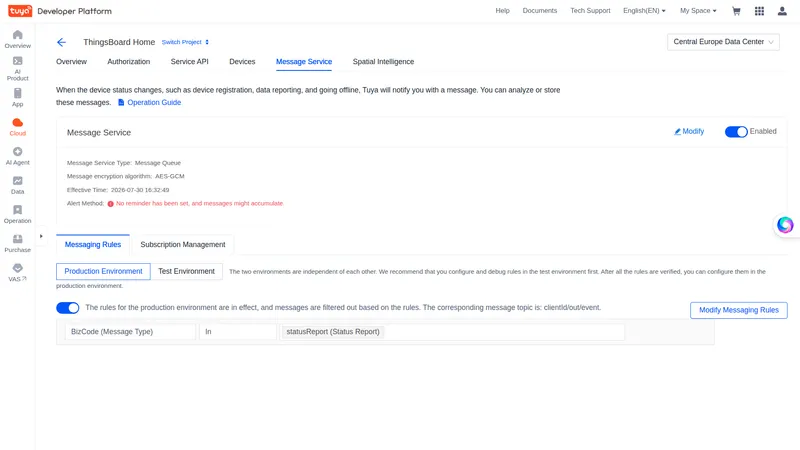This screenshot has height=450, width=800.
Task: Open the My Space dropdown
Action: pos(698,11)
